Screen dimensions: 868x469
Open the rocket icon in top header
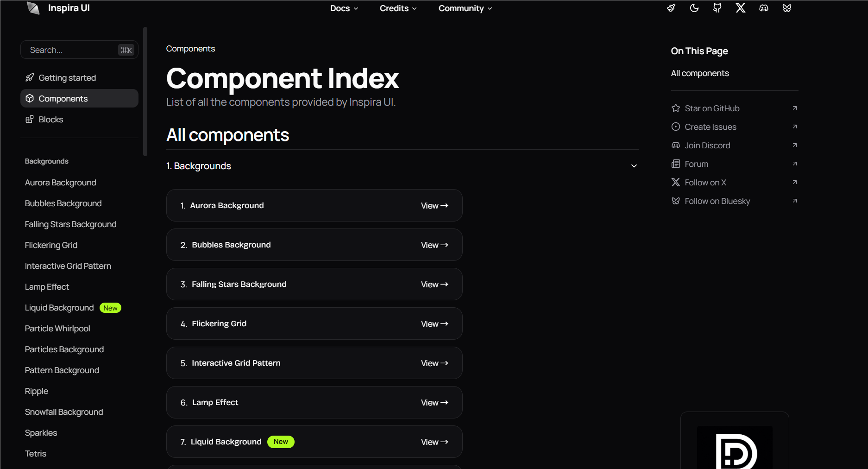pyautogui.click(x=671, y=8)
